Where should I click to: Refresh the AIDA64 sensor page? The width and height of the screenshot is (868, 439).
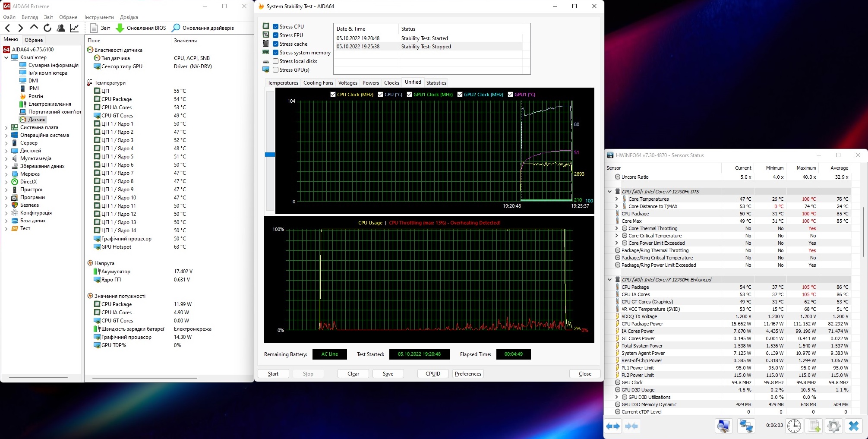47,28
